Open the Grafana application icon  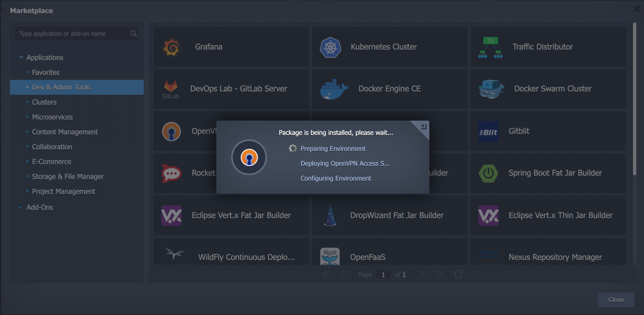tap(171, 47)
